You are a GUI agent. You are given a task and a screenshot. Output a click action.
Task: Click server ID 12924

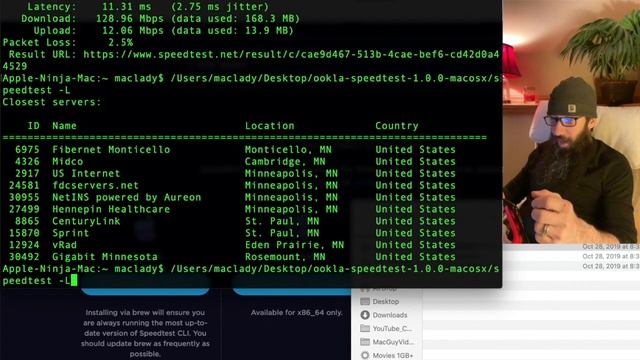click(24, 245)
